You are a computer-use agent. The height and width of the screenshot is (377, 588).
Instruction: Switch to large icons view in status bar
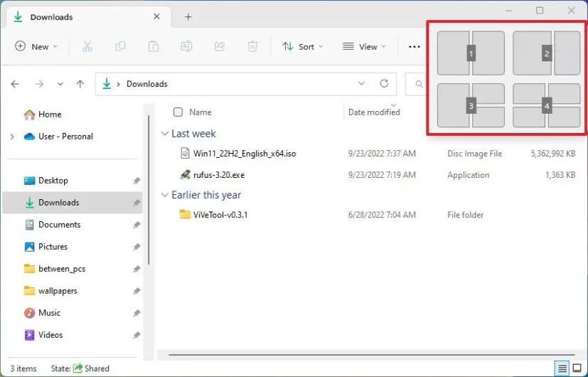tap(577, 368)
